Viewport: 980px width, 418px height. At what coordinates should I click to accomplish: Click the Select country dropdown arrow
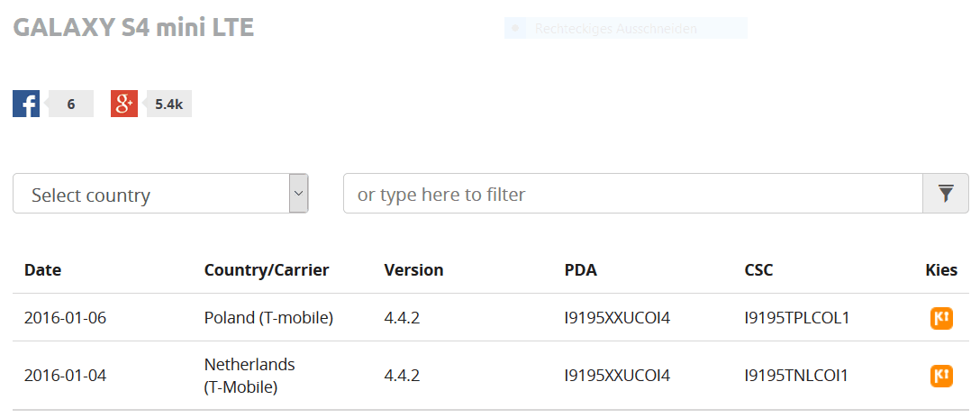pyautogui.click(x=299, y=194)
